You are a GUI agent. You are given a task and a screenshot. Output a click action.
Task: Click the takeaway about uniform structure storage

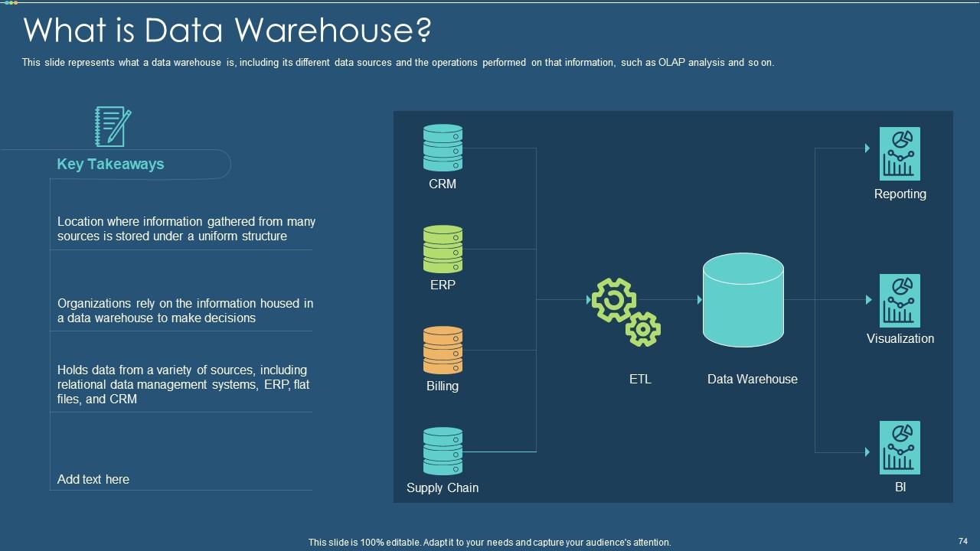(186, 229)
